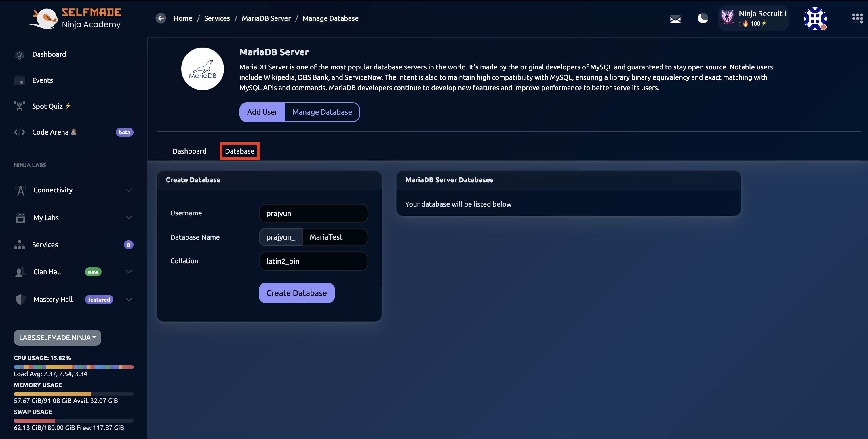This screenshot has height=439, width=868.
Task: Click 'Your database will be listed below' text
Action: (458, 204)
